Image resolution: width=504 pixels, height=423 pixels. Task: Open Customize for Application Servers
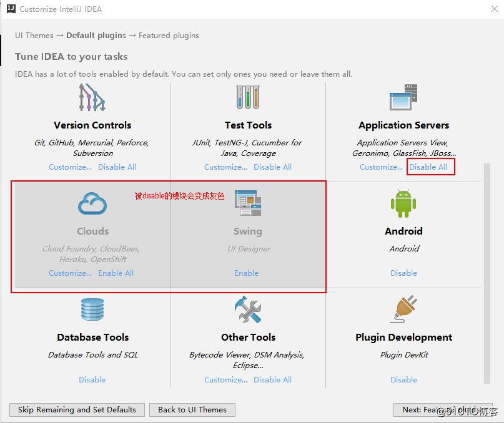point(381,167)
